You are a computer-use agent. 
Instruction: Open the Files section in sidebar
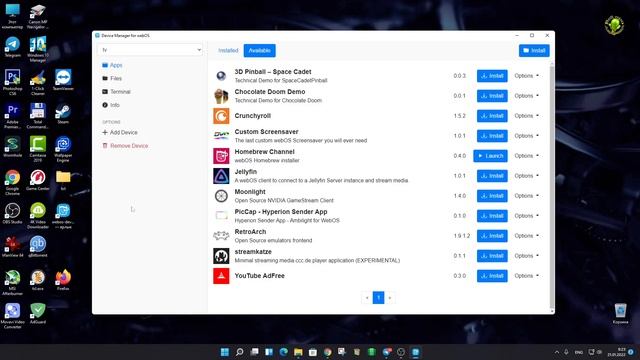click(112, 78)
